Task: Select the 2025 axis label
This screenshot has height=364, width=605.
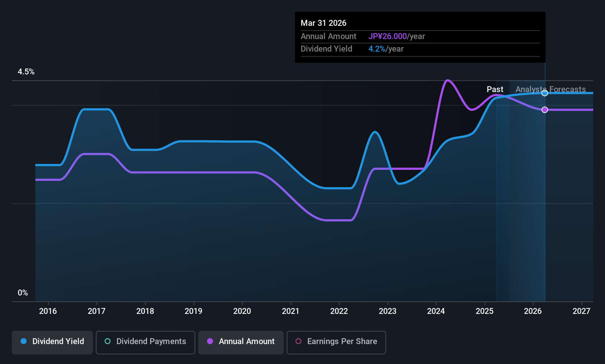Action: point(485,311)
